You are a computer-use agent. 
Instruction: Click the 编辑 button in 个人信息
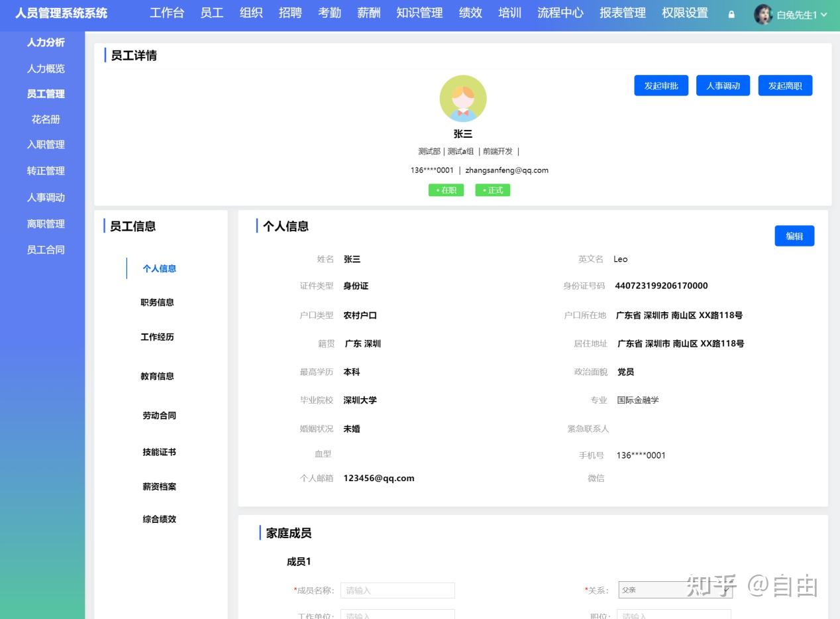(x=794, y=235)
